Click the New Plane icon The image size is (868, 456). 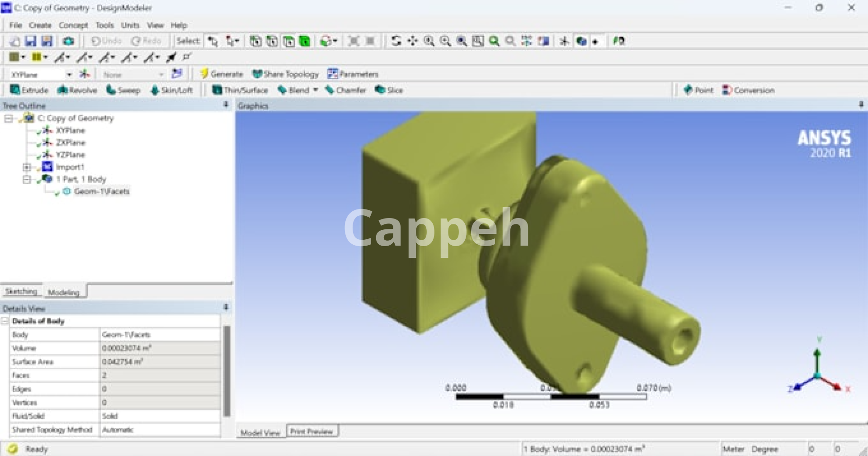85,74
